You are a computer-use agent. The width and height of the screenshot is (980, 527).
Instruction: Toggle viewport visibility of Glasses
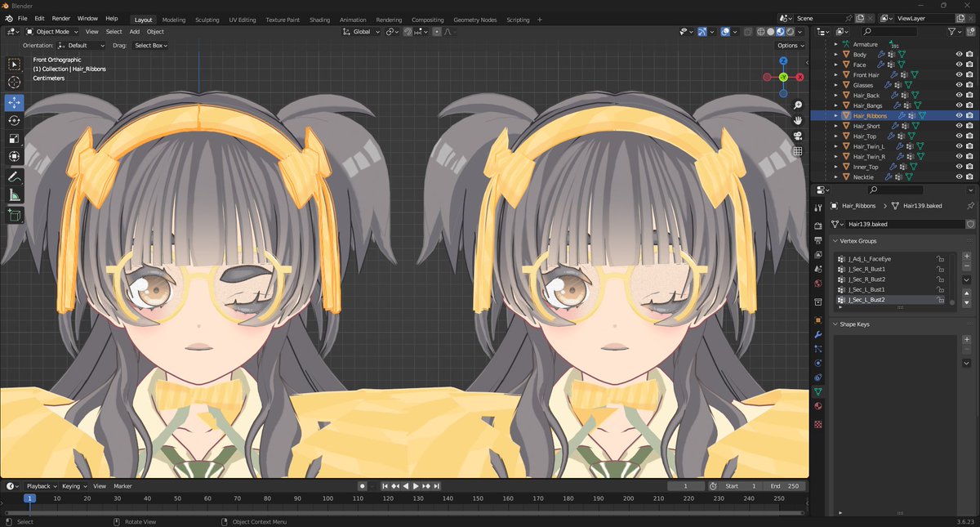click(959, 85)
